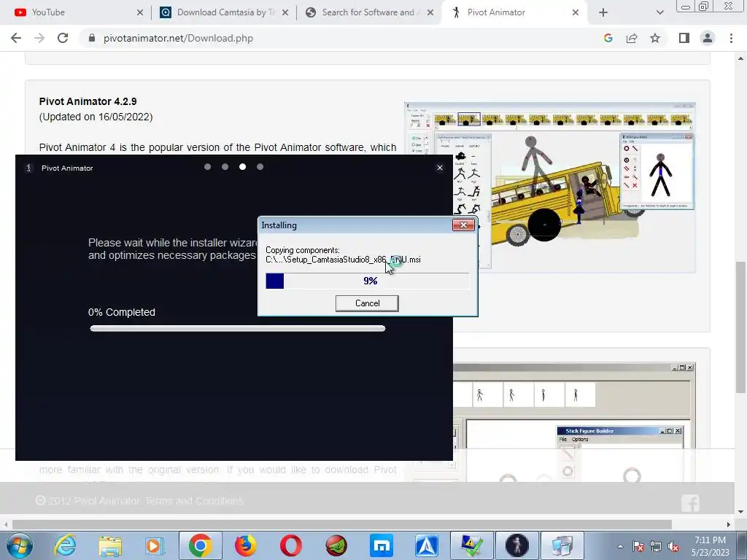Viewport: 747px width, 560px height.
Task: Go back to previous page
Action: coord(16,38)
